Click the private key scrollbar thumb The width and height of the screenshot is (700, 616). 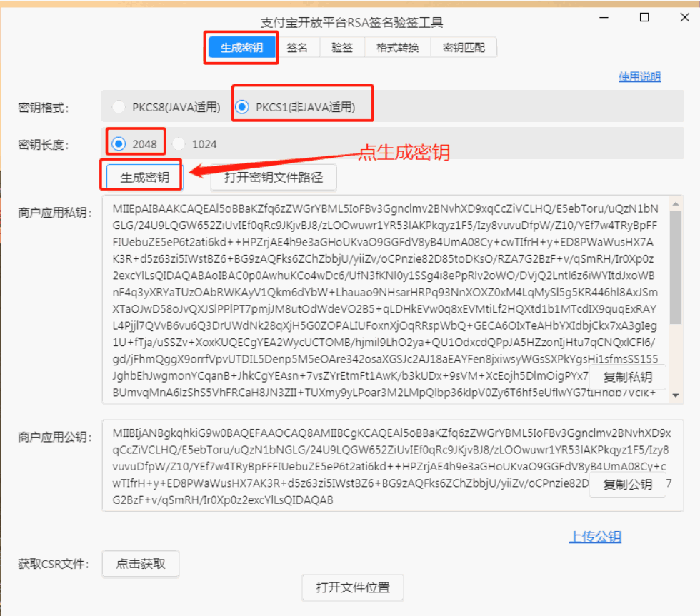[676, 268]
